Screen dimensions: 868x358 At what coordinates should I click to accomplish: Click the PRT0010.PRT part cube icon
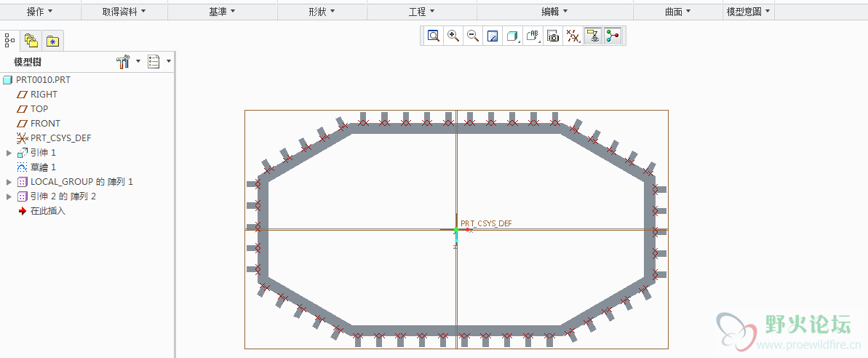tap(7, 80)
